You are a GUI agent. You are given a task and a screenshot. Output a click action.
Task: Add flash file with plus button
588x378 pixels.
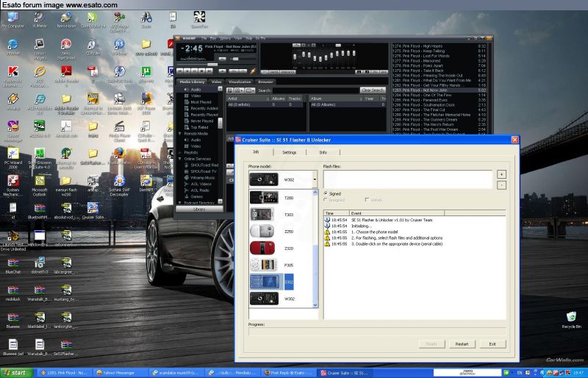(501, 174)
